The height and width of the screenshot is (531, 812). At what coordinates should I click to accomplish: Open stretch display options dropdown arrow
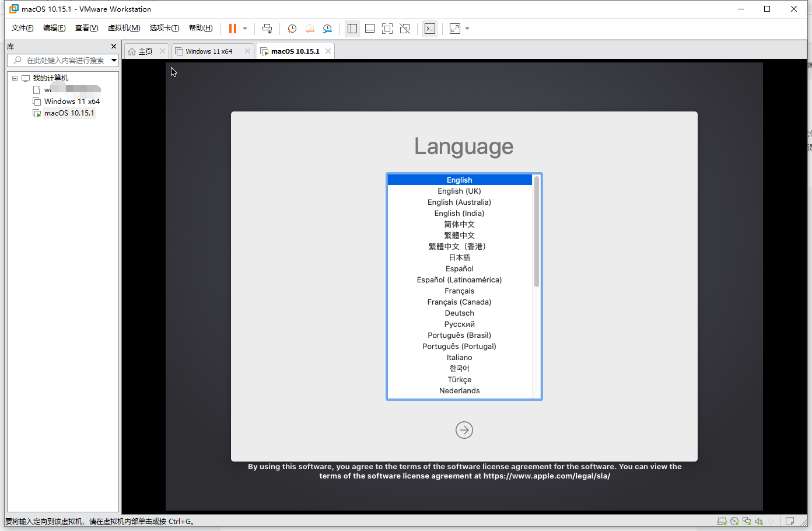467,29
